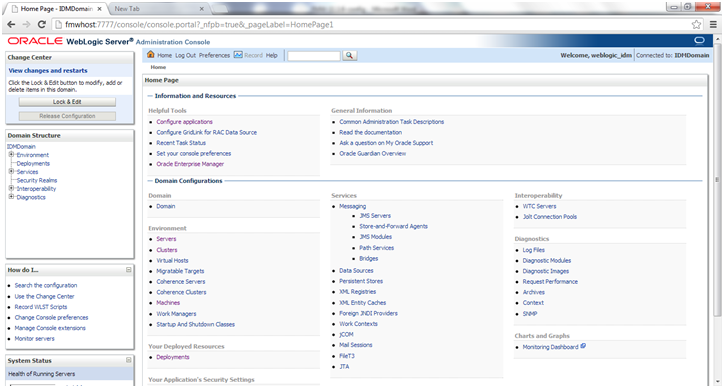
Task: Open the Data Sources link
Action: point(356,271)
